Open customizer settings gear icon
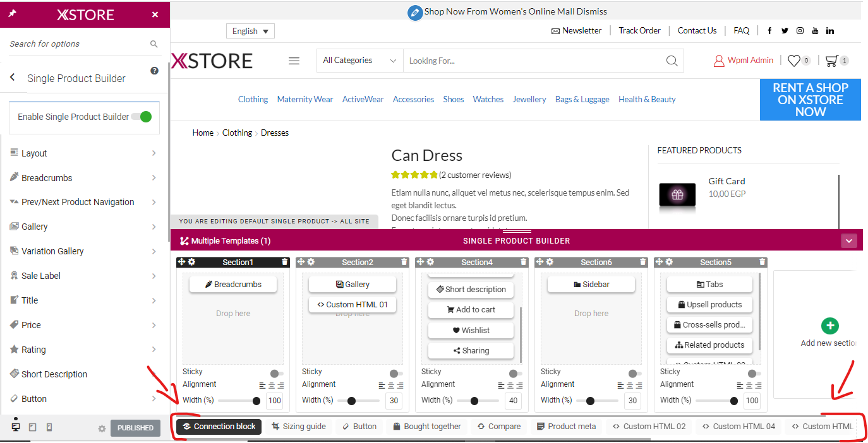The height and width of the screenshot is (443, 868). coord(102,428)
